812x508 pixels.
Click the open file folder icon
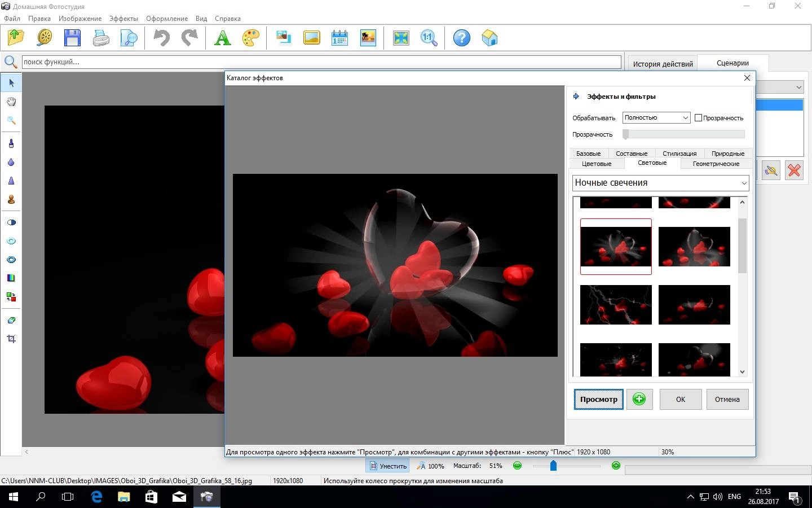click(x=16, y=38)
